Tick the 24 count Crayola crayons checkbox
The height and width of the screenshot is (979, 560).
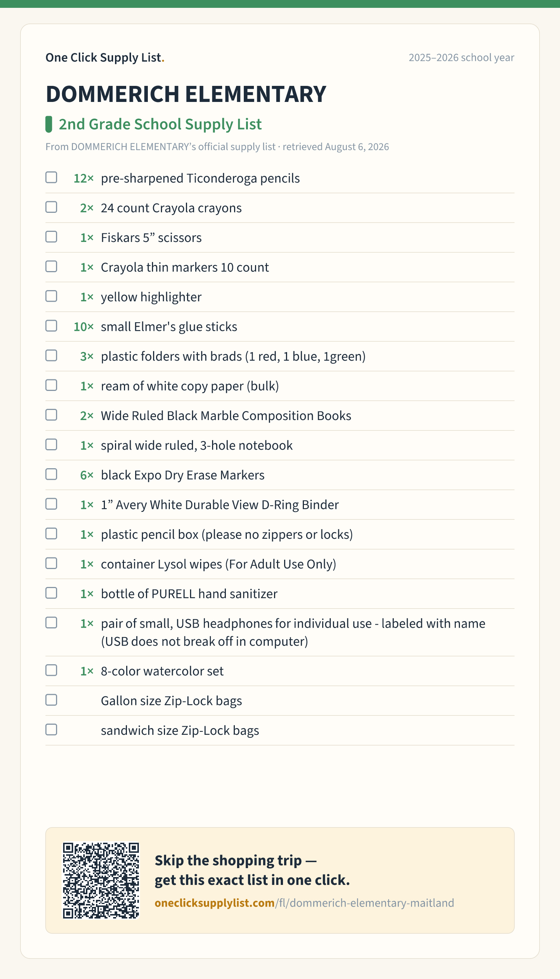click(51, 207)
